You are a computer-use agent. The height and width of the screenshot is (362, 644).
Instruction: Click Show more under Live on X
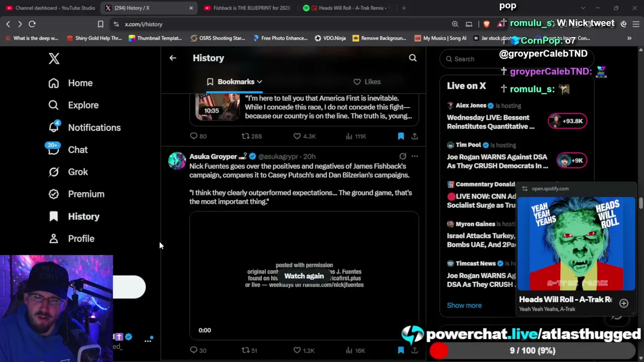[x=464, y=305]
